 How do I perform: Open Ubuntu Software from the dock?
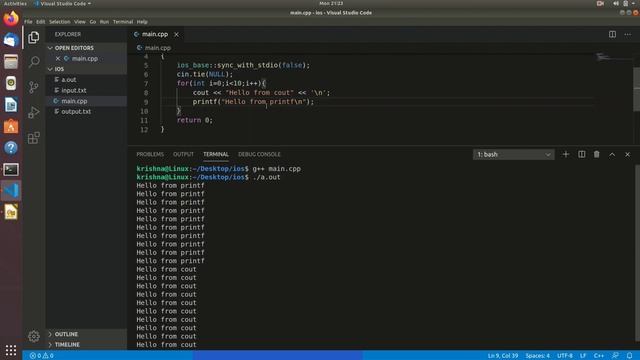point(11,127)
